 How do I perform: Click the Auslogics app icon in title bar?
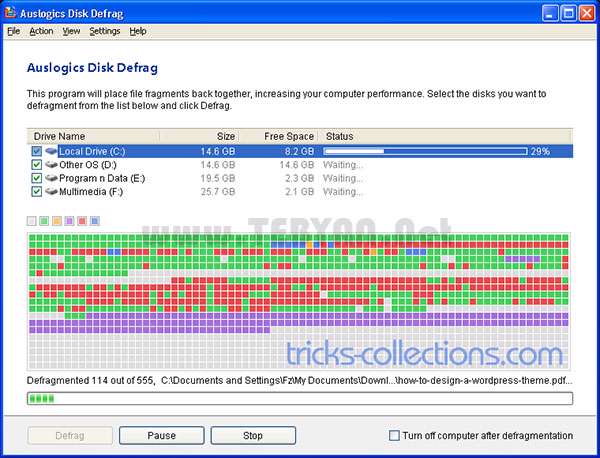10,13
